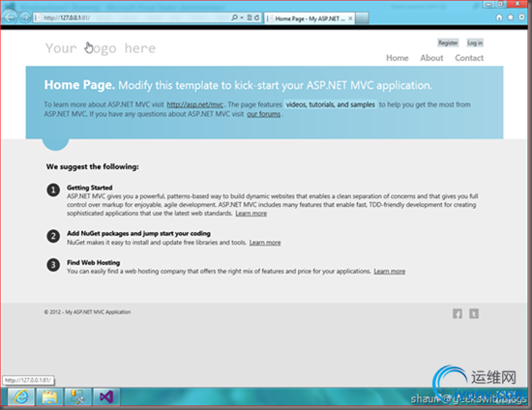Open a new tab with the blank tab button
The image size is (532, 410).
pos(362,18)
